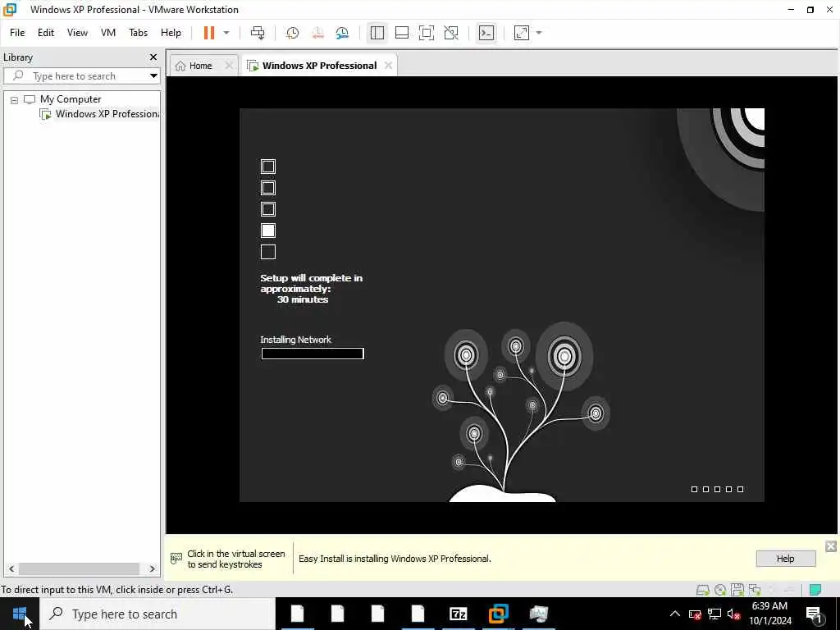Viewport: 840px width, 630px height.
Task: Open the power options dropdown beside Pause
Action: (x=226, y=33)
